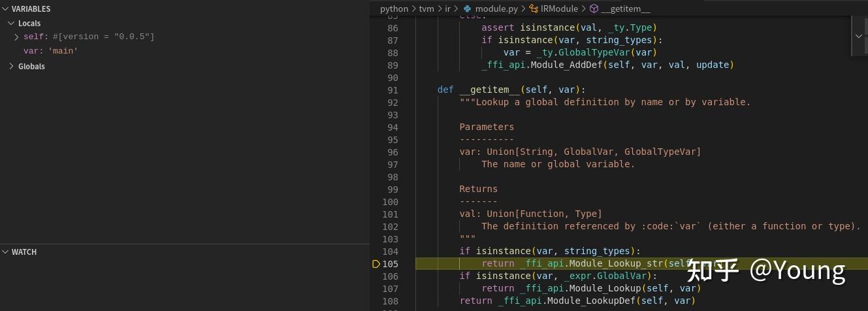Expand the Globals scope

[11, 67]
